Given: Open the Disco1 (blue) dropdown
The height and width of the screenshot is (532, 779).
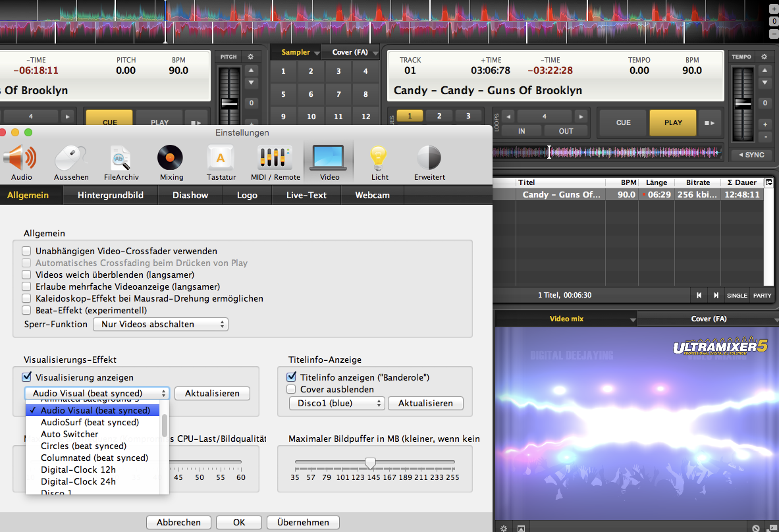Looking at the screenshot, I should pyautogui.click(x=337, y=403).
